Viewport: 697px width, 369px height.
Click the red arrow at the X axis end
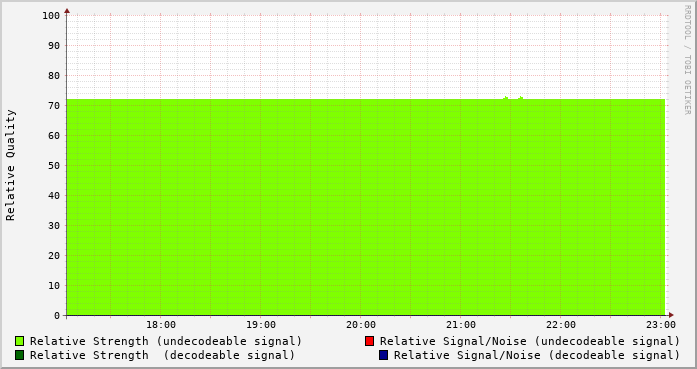(x=671, y=315)
